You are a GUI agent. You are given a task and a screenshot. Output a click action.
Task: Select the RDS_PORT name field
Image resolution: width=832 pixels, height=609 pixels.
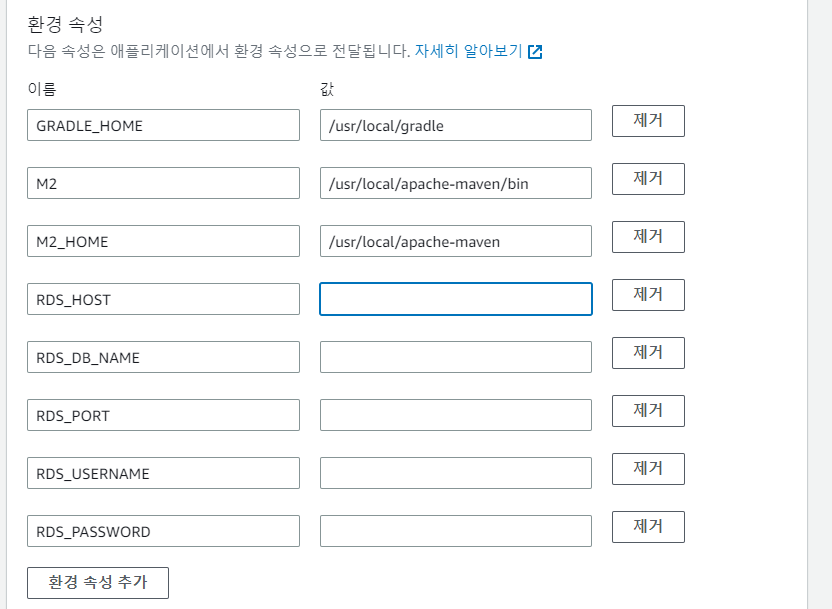click(163, 415)
